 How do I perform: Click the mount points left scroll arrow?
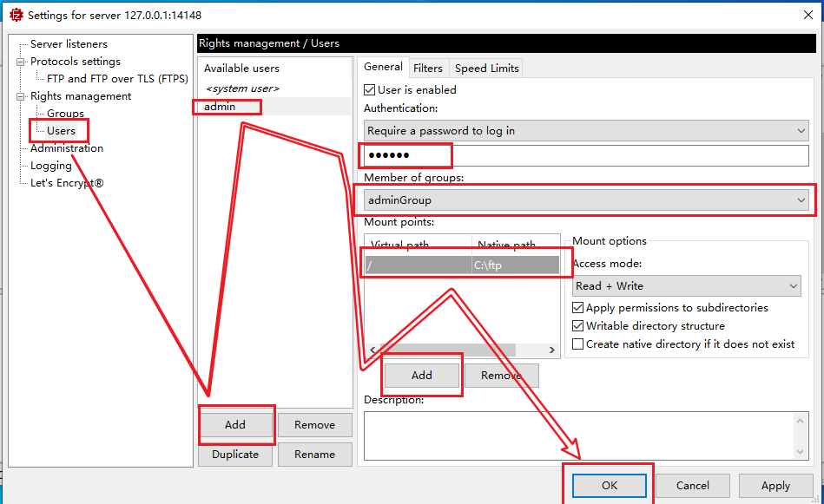pyautogui.click(x=372, y=350)
